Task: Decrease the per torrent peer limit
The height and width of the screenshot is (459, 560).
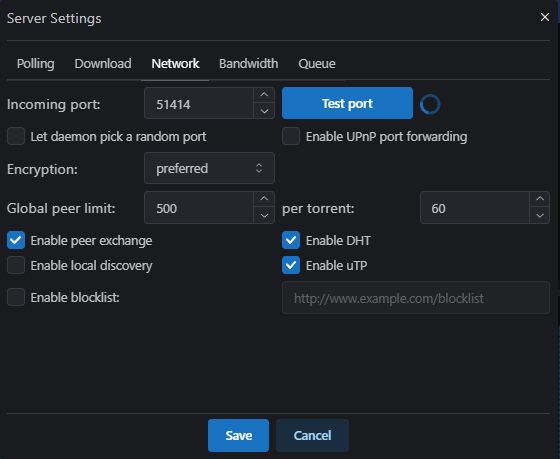Action: 540,215
